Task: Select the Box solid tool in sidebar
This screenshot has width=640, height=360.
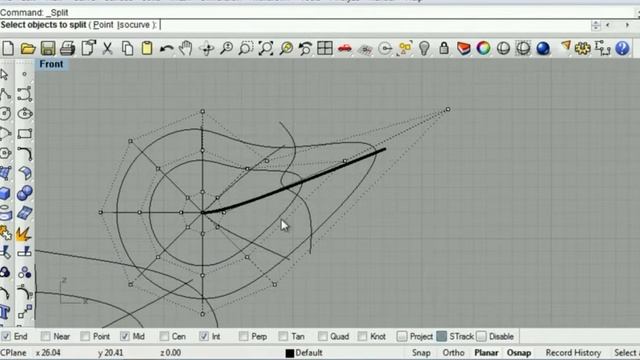Action: point(5,193)
